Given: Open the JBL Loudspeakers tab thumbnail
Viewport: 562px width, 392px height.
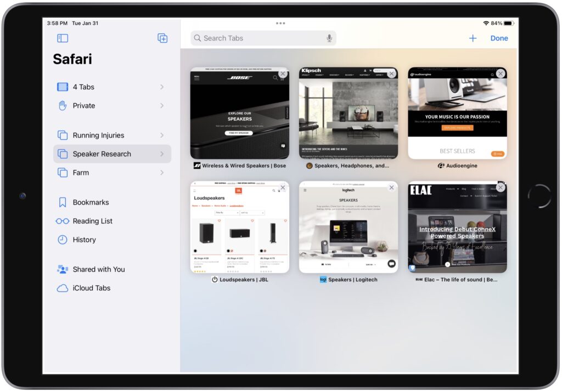Looking at the screenshot, I should tap(240, 227).
